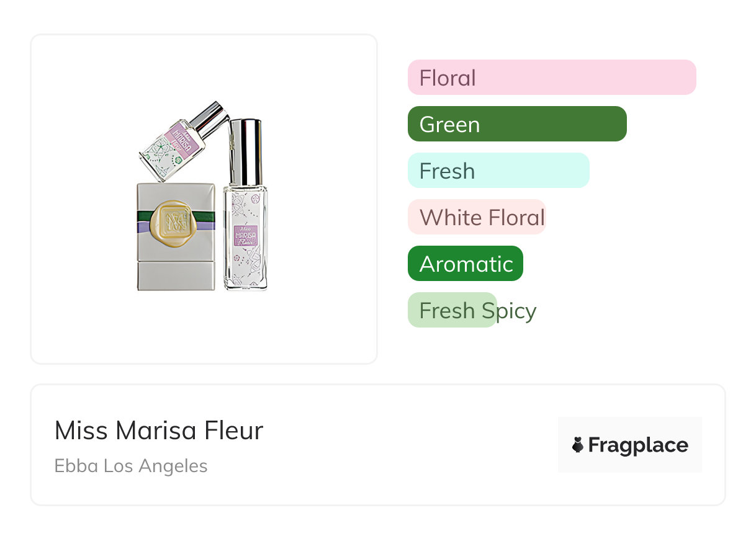Click the Fragplace wordmark text

[638, 445]
